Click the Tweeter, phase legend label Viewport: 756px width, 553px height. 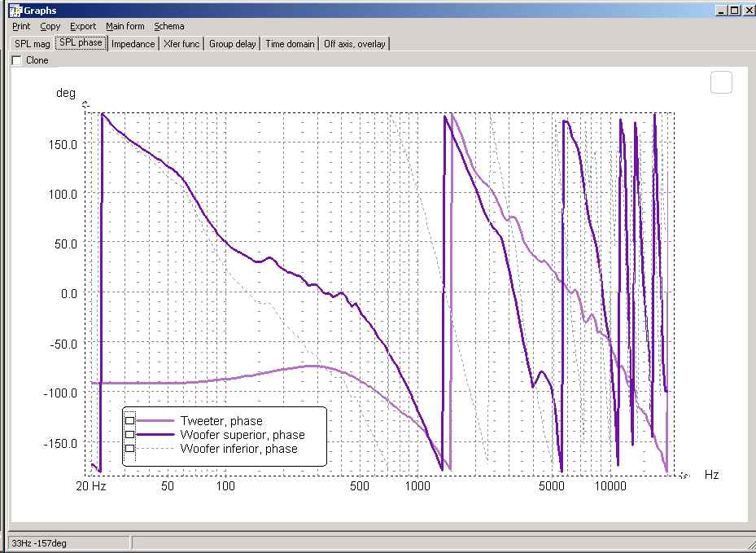coord(221,421)
